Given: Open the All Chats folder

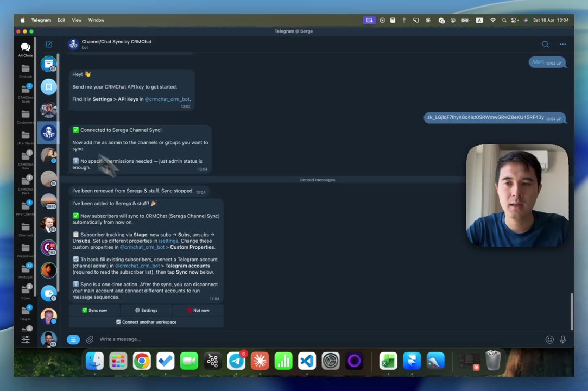Looking at the screenshot, I should 26,49.
